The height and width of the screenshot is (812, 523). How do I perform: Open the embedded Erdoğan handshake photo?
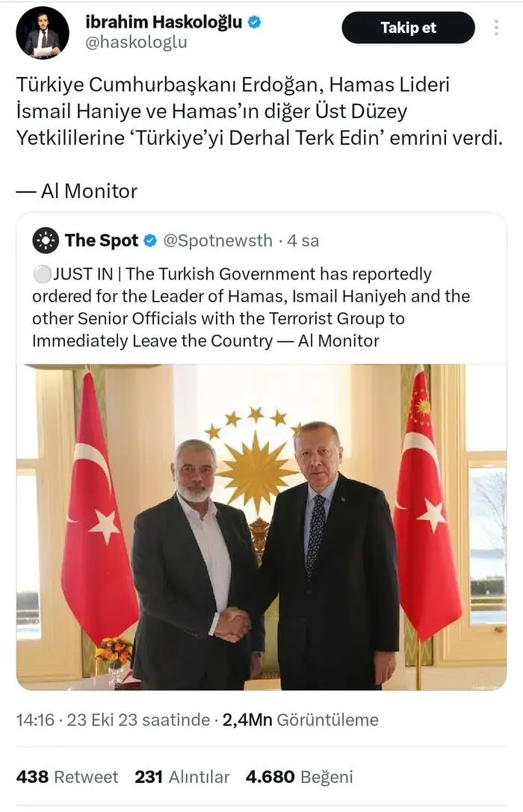pos(261,523)
